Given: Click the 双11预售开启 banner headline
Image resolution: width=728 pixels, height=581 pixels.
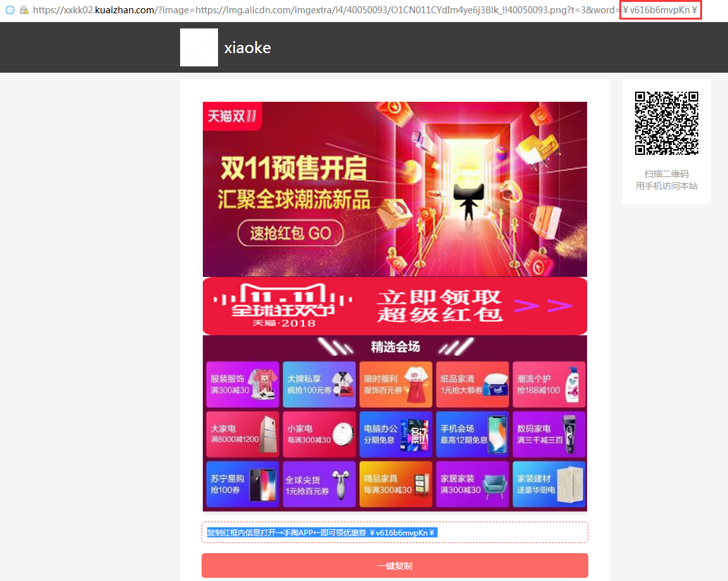Looking at the screenshot, I should [294, 168].
